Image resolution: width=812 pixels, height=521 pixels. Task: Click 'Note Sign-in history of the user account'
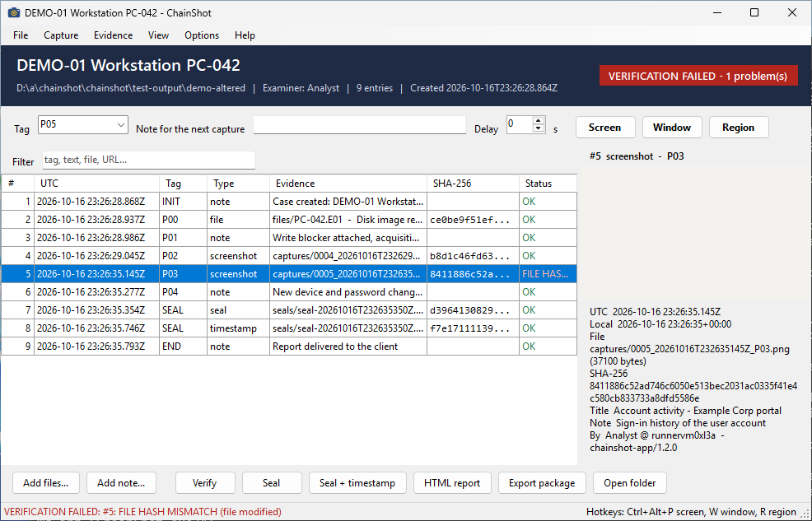(x=678, y=423)
